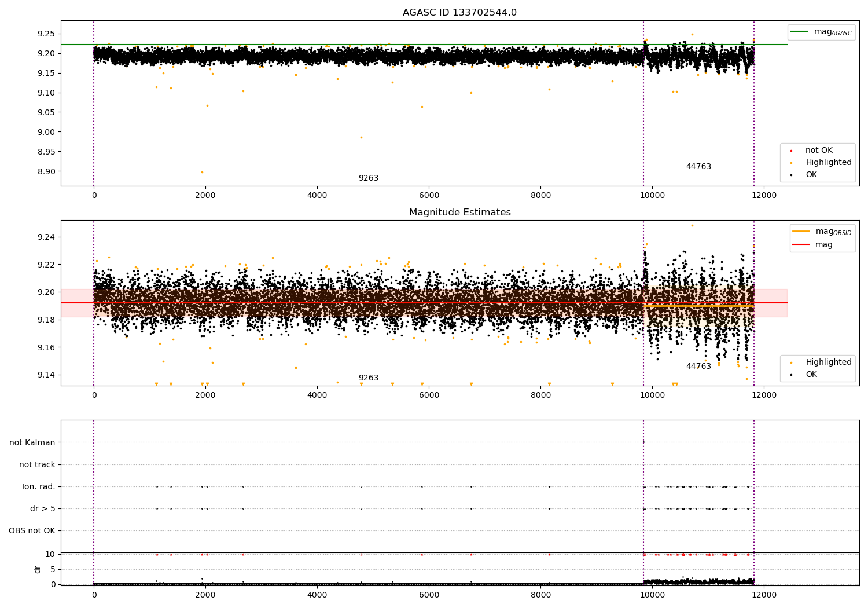
Task: Click the "44763" annotation in Magnitude Estimates plot
Action: [698, 367]
